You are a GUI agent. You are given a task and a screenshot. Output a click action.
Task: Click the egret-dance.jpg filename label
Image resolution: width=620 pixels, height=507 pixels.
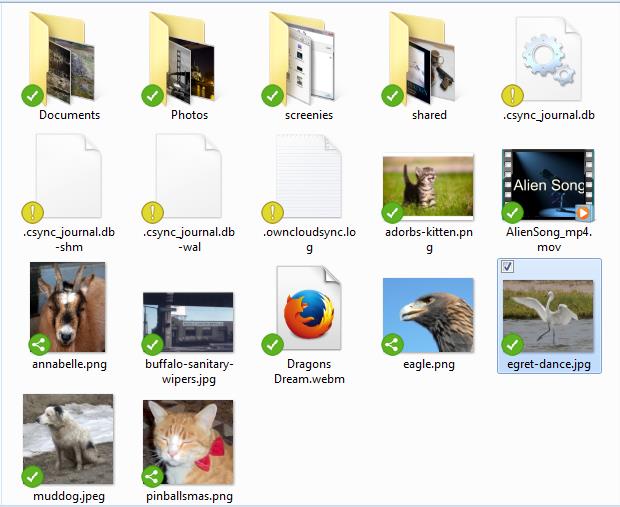pos(548,364)
